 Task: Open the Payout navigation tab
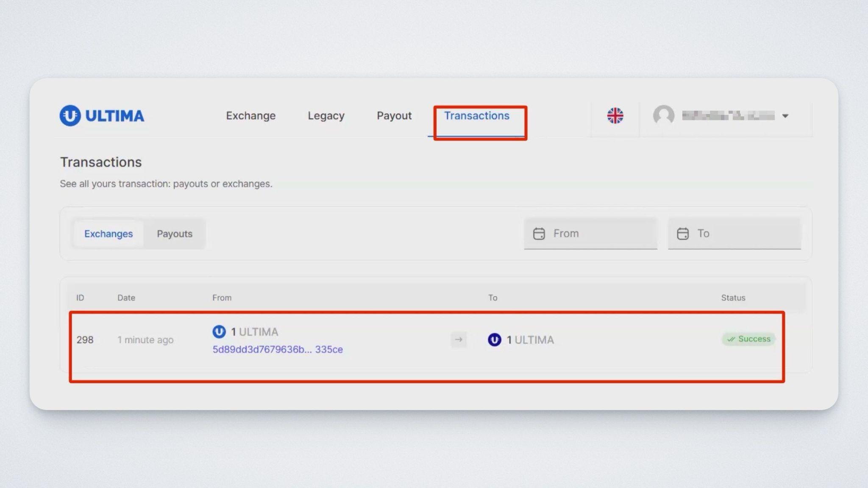394,116
